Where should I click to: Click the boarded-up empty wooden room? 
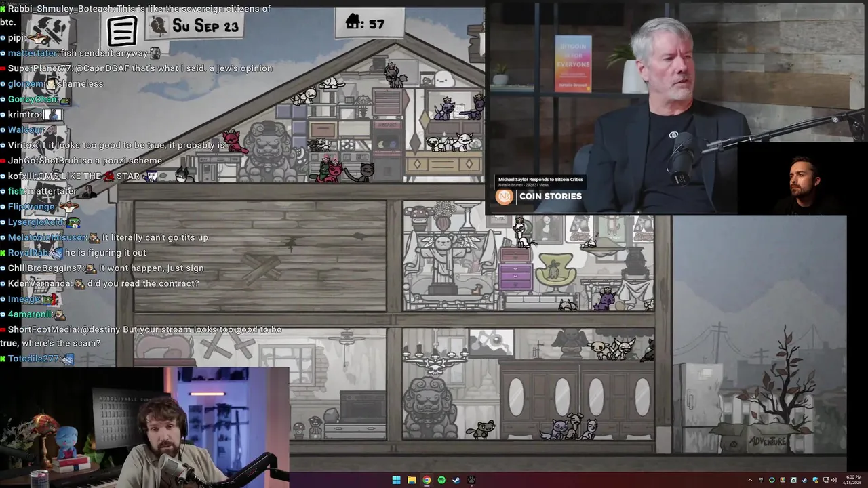[x=260, y=256]
